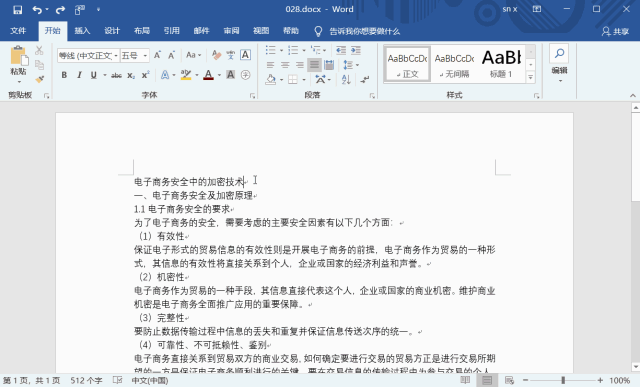This screenshot has width=640, height=387.
Task: Open the spelling check status icon
Action: [117, 380]
